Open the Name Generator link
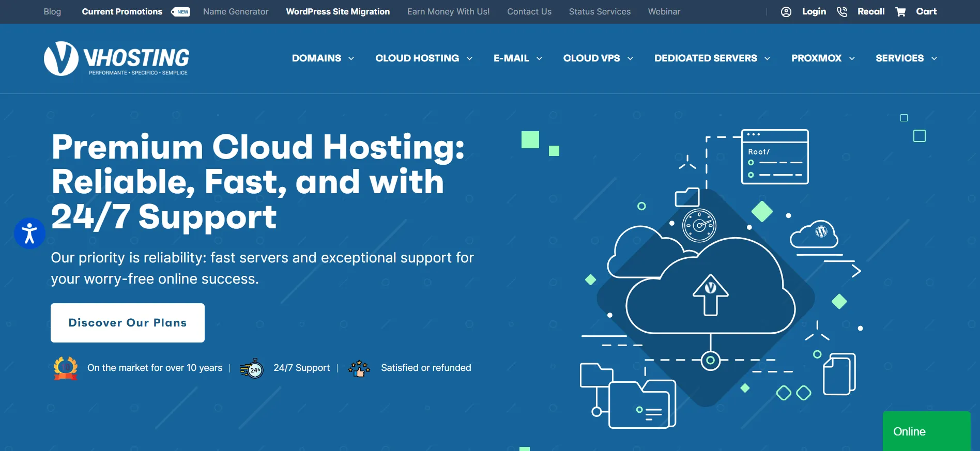 coord(236,12)
